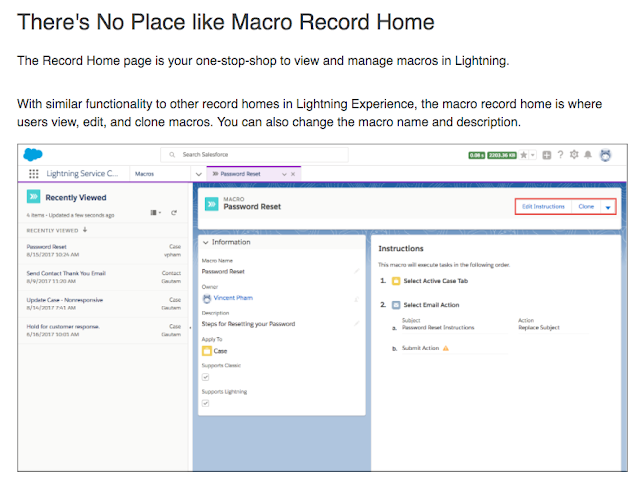Click the change owner icon

[356, 299]
